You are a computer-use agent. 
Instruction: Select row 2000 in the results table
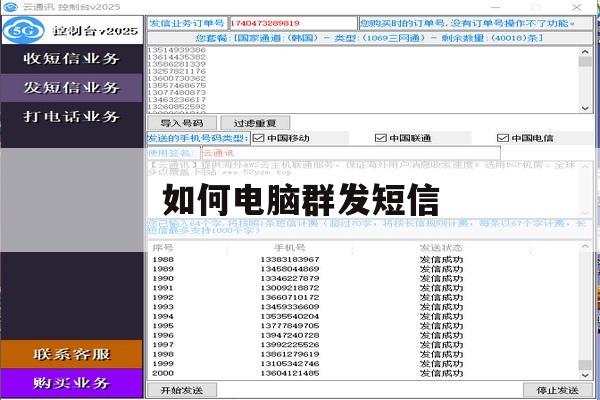click(x=364, y=373)
